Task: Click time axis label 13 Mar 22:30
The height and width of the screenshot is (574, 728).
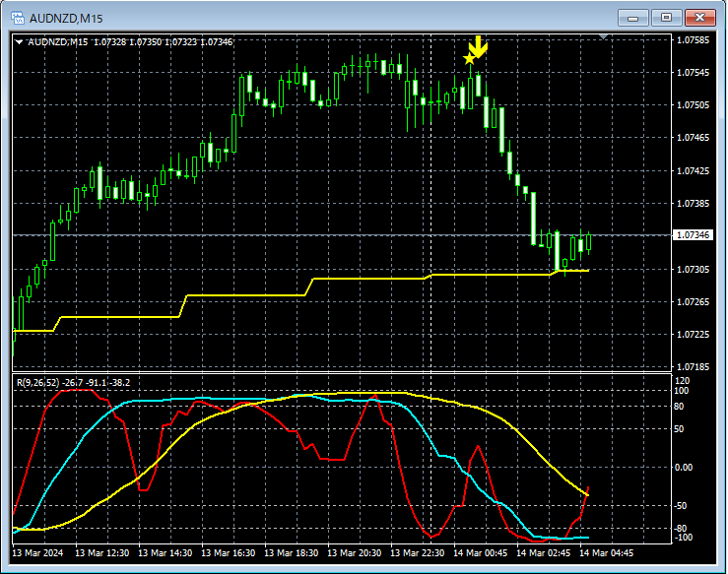Action: tap(418, 553)
